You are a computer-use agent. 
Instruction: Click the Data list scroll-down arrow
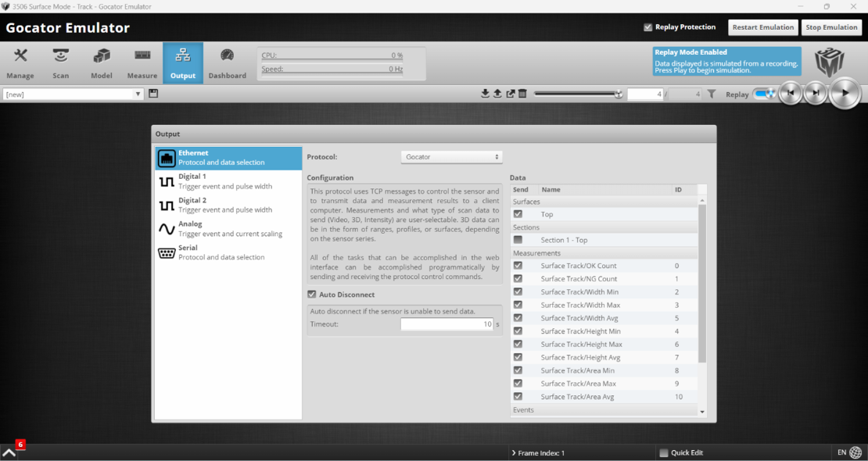(702, 412)
